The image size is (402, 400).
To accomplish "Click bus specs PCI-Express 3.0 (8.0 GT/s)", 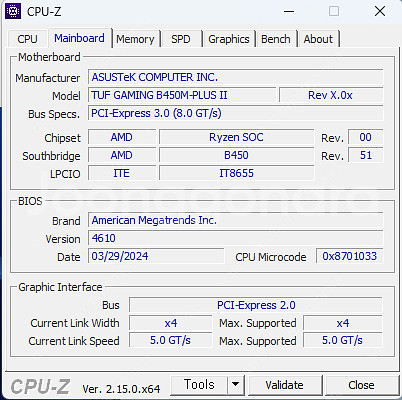I will [x=236, y=113].
